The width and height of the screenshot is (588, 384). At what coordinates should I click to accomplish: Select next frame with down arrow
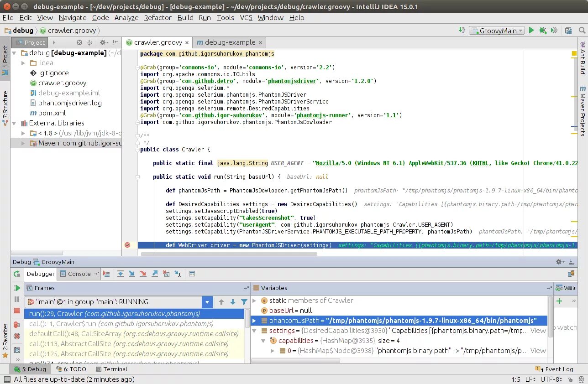(233, 302)
